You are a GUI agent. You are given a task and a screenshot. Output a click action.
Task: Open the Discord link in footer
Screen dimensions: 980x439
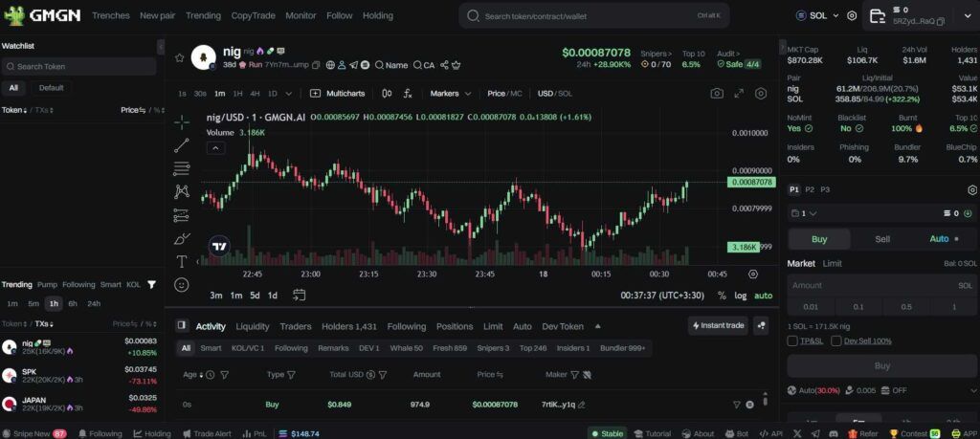click(834, 434)
